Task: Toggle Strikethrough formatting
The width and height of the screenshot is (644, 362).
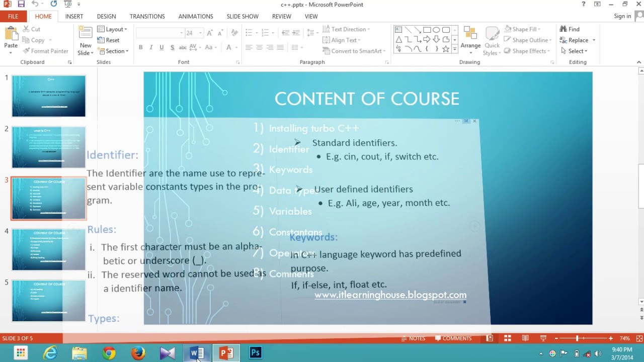Action: pos(183,47)
